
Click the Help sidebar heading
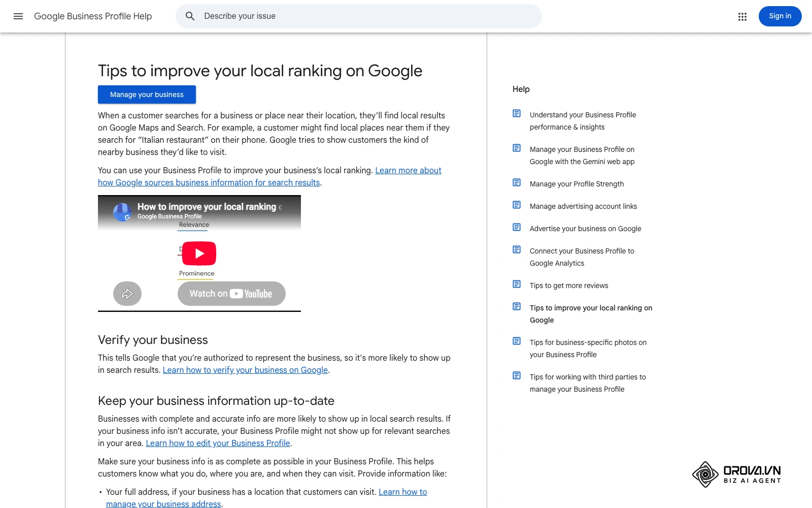click(521, 89)
